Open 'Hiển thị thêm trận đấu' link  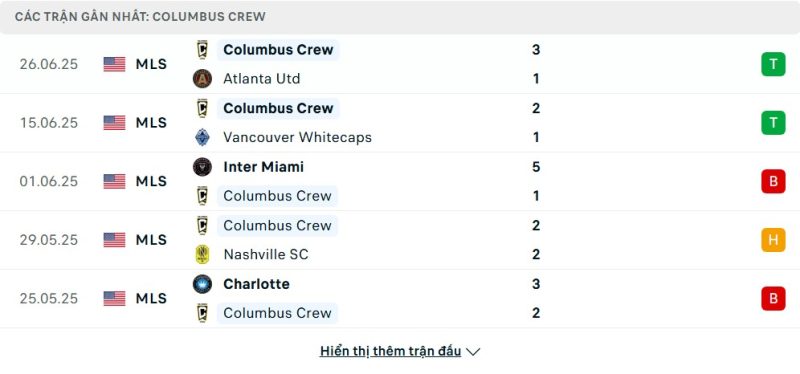click(390, 351)
